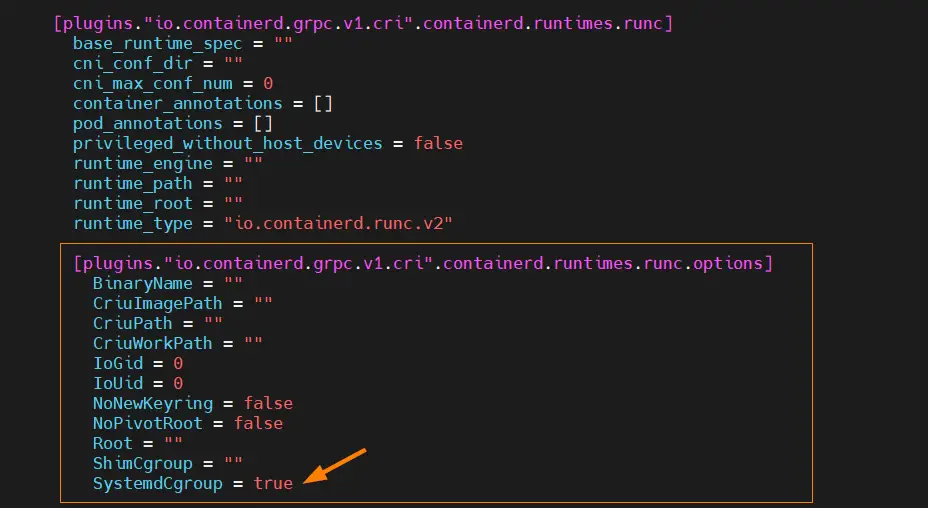Select the CriuImagePath line
Screen dimensions: 928x508
click(x=183, y=304)
